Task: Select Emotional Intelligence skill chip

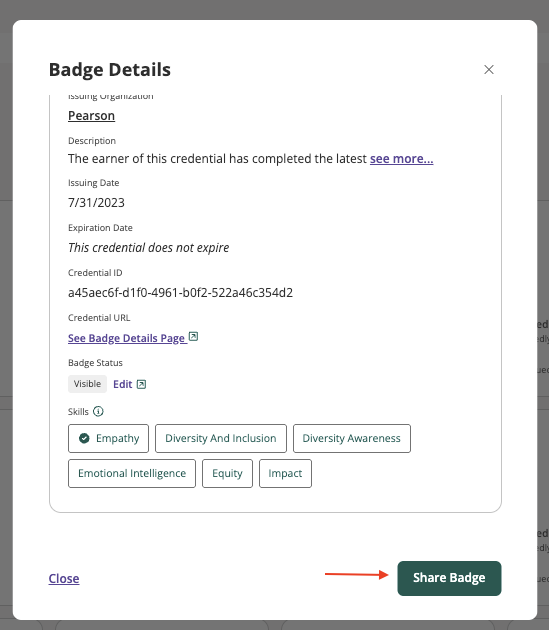Action: [132, 473]
